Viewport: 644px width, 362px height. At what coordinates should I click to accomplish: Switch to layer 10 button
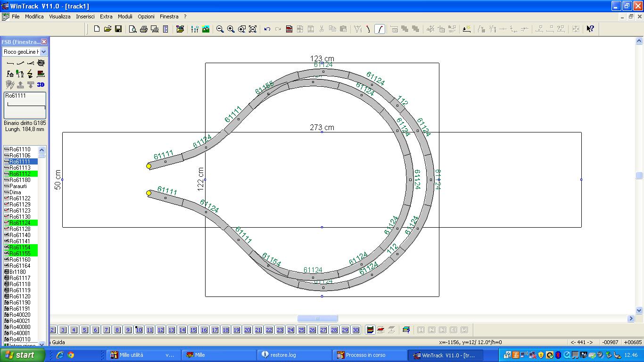pyautogui.click(x=139, y=330)
